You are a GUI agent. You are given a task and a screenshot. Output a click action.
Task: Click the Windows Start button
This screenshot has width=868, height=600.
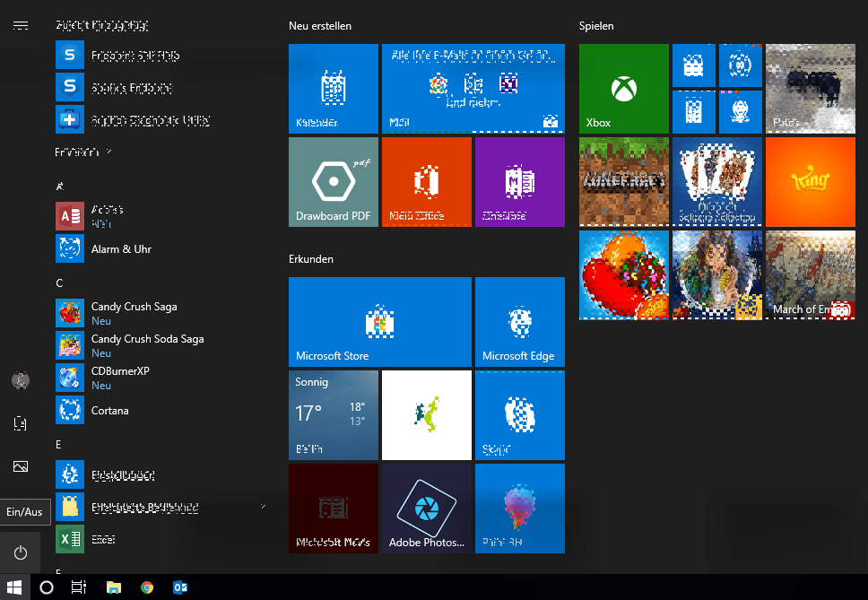tap(15, 587)
